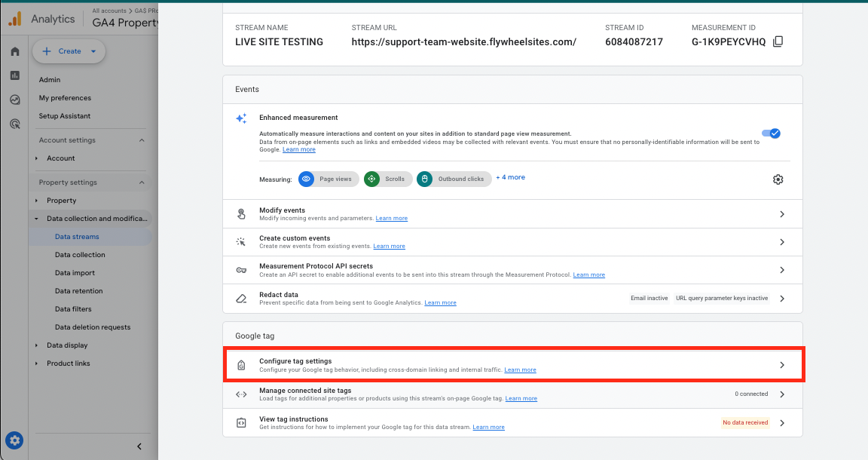Expand the Product links tree item
The image size is (868, 460).
pos(36,363)
